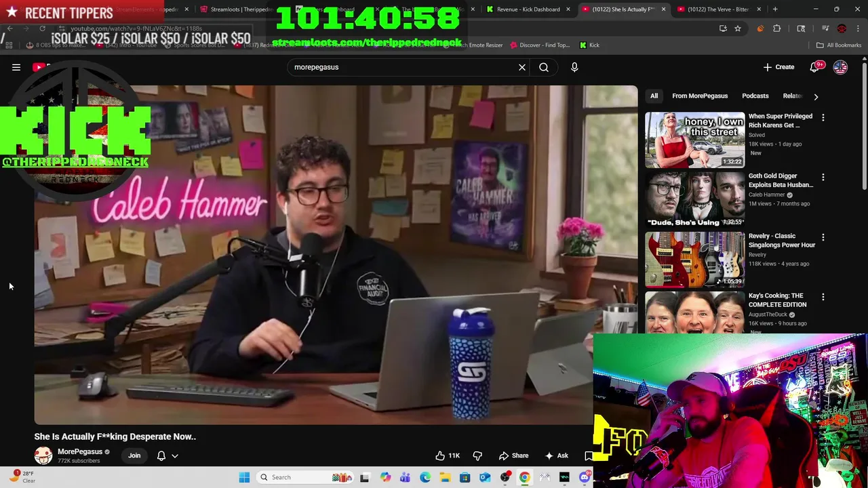Bookmark this tab with the star icon
Image resolution: width=868 pixels, height=488 pixels.
738,28
